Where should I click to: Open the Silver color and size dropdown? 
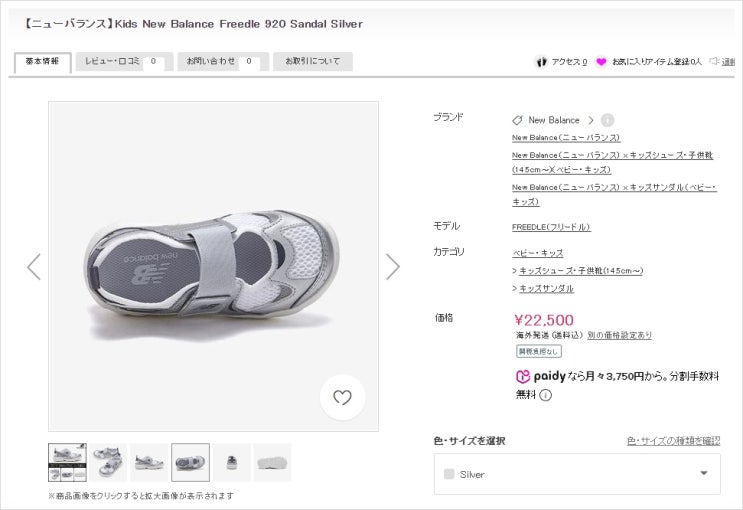pyautogui.click(x=577, y=474)
